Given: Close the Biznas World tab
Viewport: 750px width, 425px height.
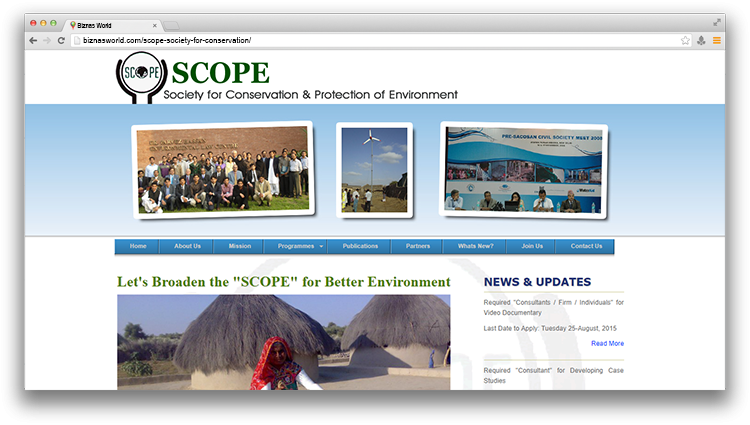Looking at the screenshot, I should 154,24.
